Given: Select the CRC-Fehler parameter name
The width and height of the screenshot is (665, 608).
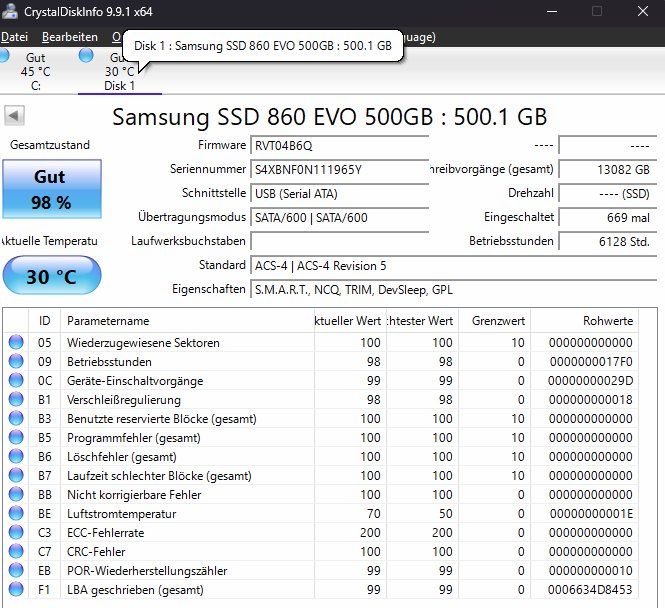Looking at the screenshot, I should [96, 552].
